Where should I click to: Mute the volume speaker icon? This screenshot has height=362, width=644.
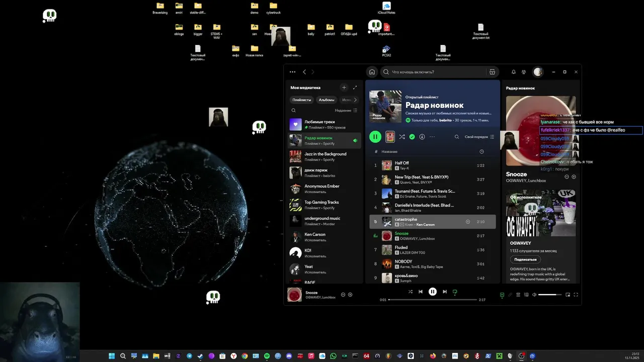click(x=534, y=295)
